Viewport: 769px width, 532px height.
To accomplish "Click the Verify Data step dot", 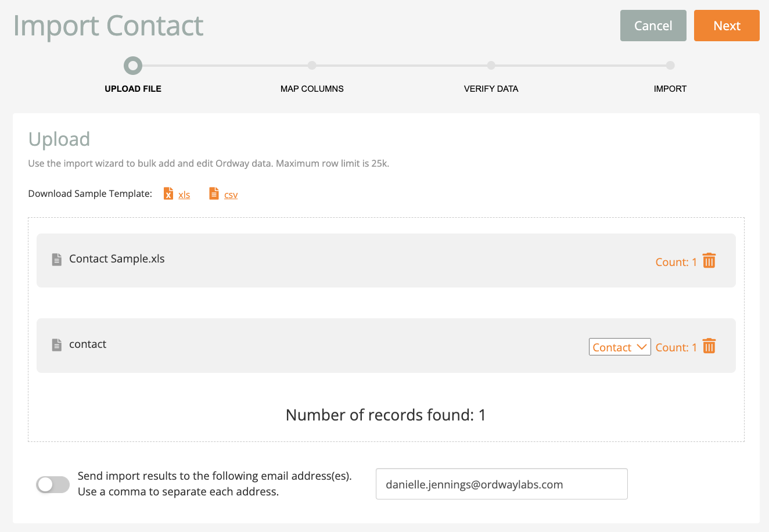I will pyautogui.click(x=491, y=66).
